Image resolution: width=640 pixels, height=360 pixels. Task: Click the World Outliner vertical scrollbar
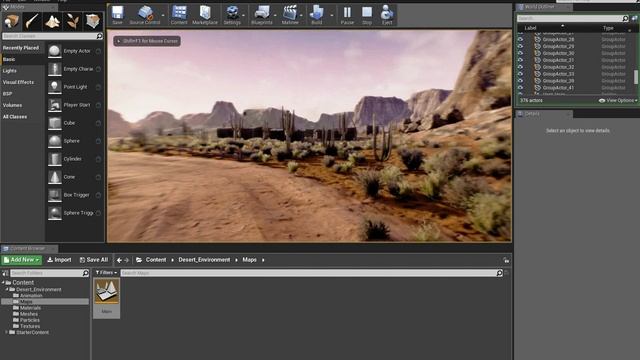636,77
